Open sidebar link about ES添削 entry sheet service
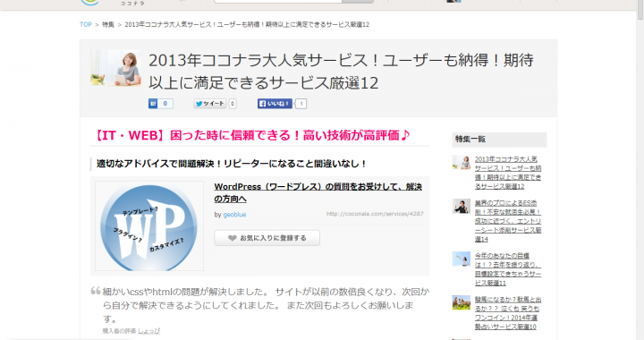This screenshot has height=340, width=644. [508, 221]
